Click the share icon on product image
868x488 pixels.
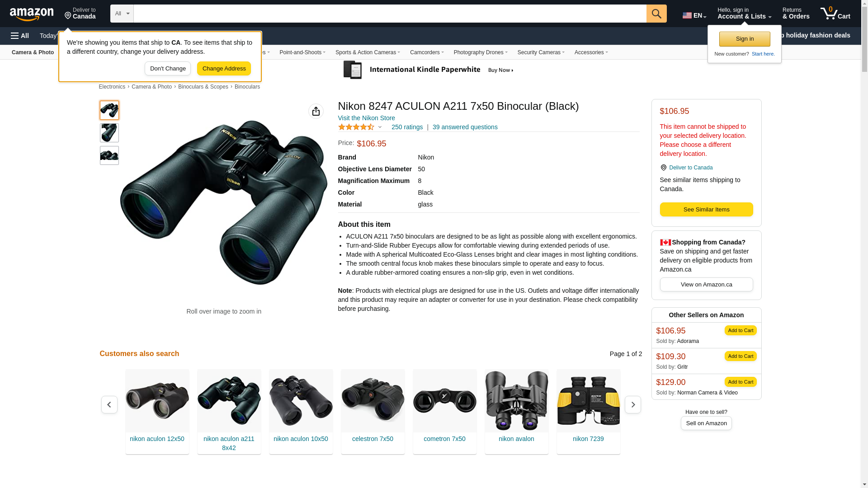pos(316,111)
